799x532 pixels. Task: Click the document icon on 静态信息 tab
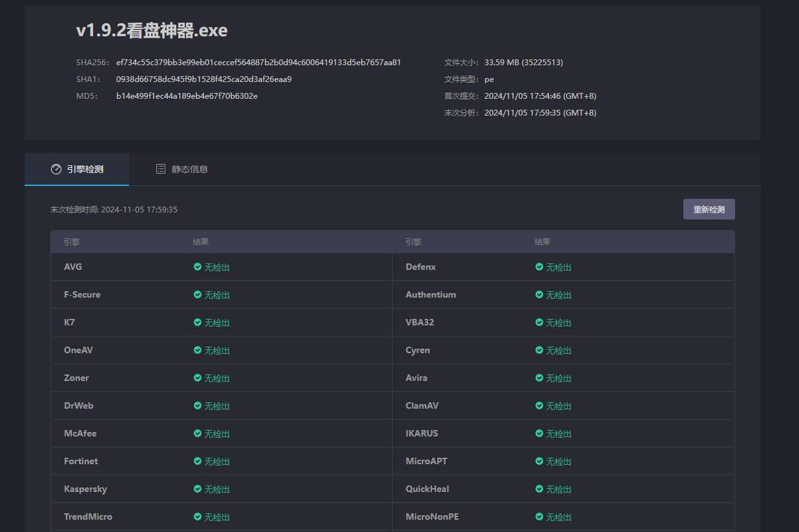point(161,169)
